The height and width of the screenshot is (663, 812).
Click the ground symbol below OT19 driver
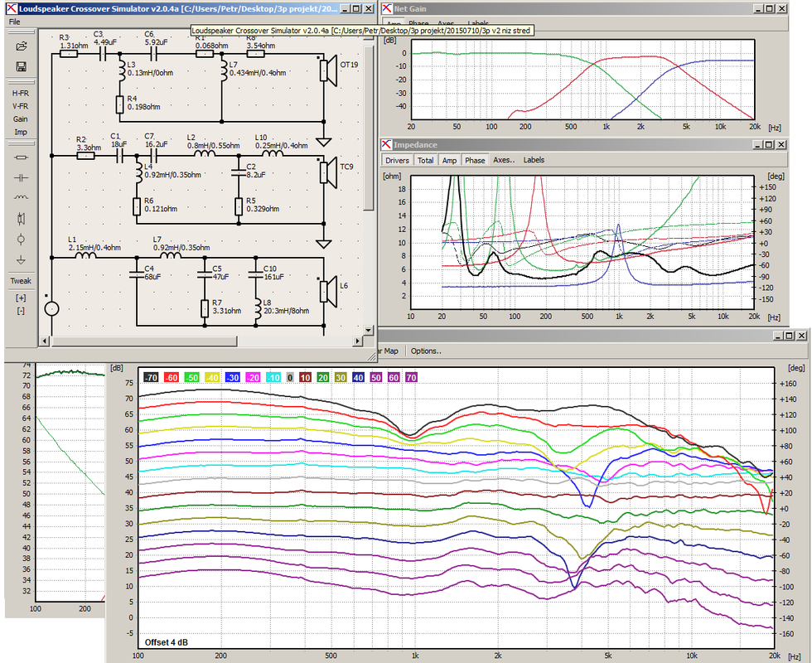[324, 142]
